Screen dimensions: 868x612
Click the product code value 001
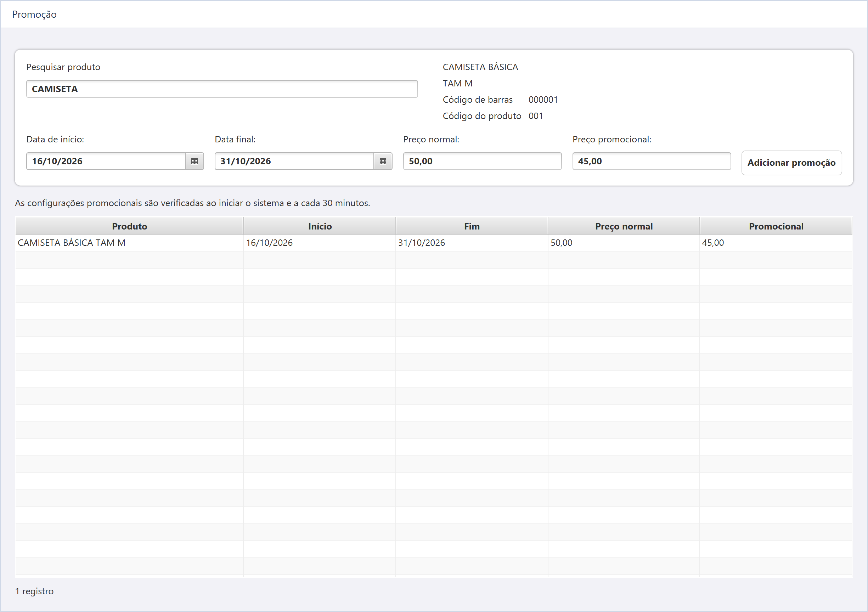tap(535, 116)
